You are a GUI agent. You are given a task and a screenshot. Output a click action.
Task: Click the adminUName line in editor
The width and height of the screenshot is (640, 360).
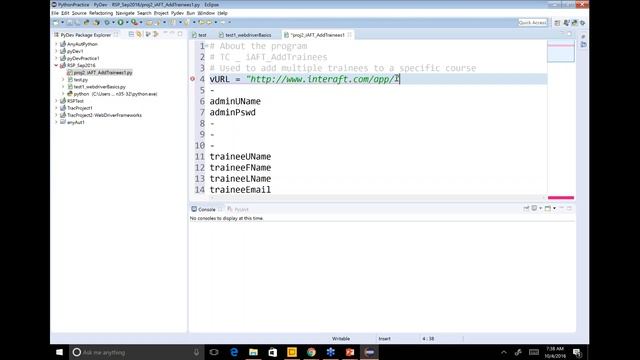(235, 101)
